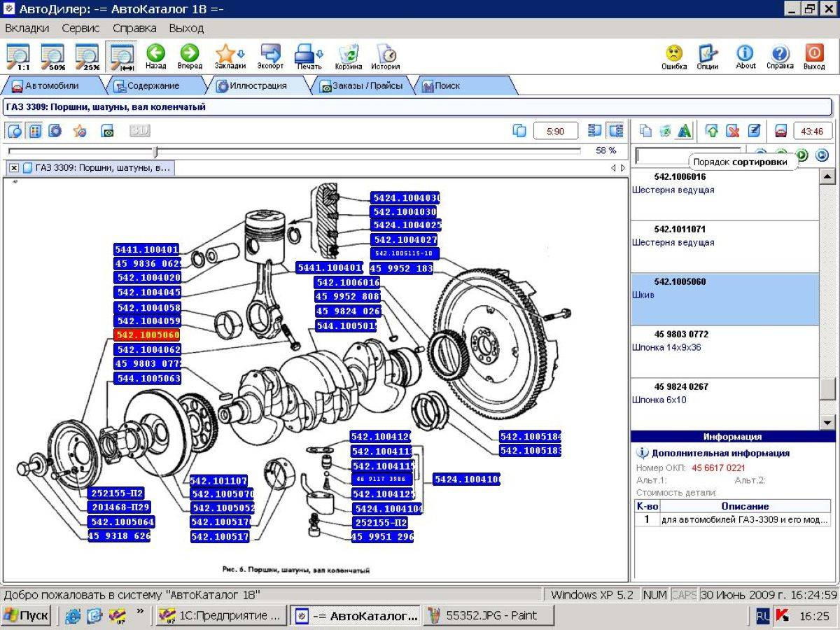Viewport: 840px width, 630px height.
Task: Toggle the first illustration view-mode button
Action: point(15,131)
